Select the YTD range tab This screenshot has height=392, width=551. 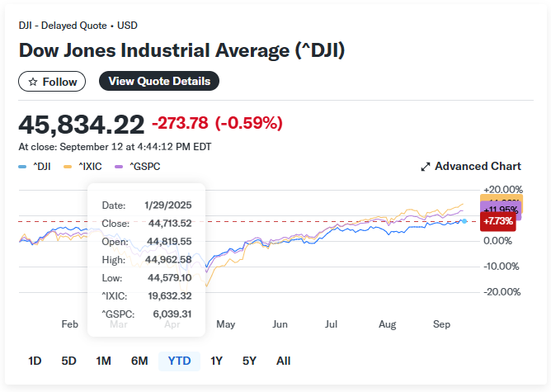click(x=179, y=361)
